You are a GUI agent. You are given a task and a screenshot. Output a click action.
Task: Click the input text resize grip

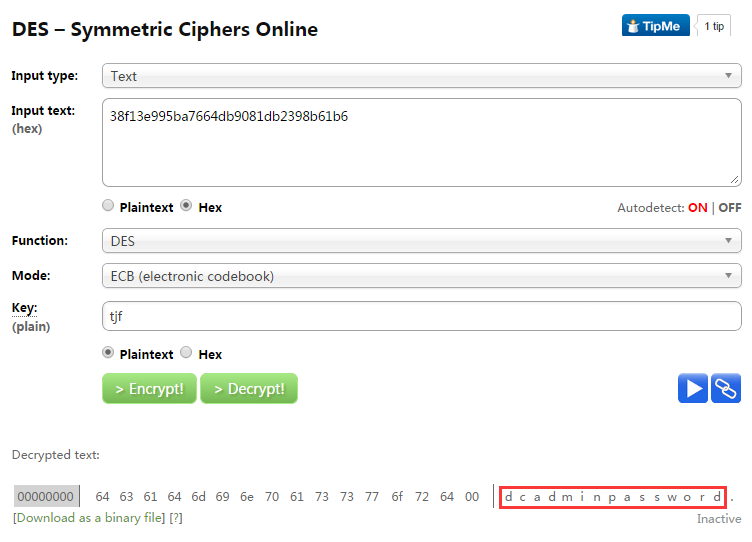(x=734, y=180)
